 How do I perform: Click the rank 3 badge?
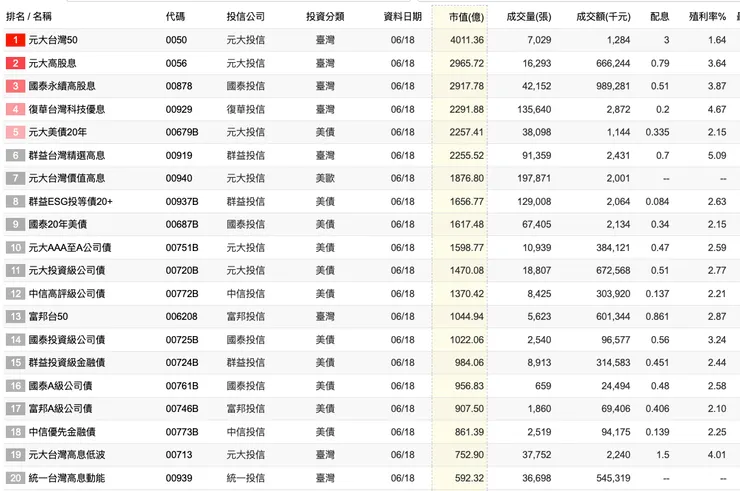coord(15,86)
